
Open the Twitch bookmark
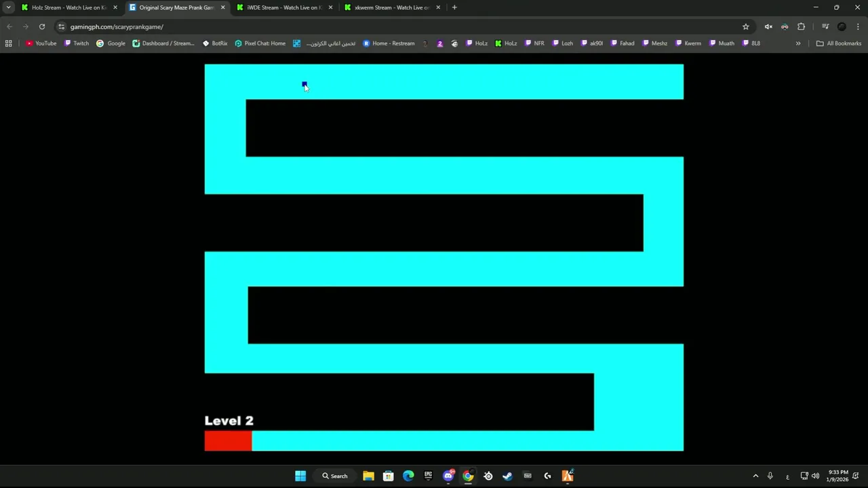(77, 43)
